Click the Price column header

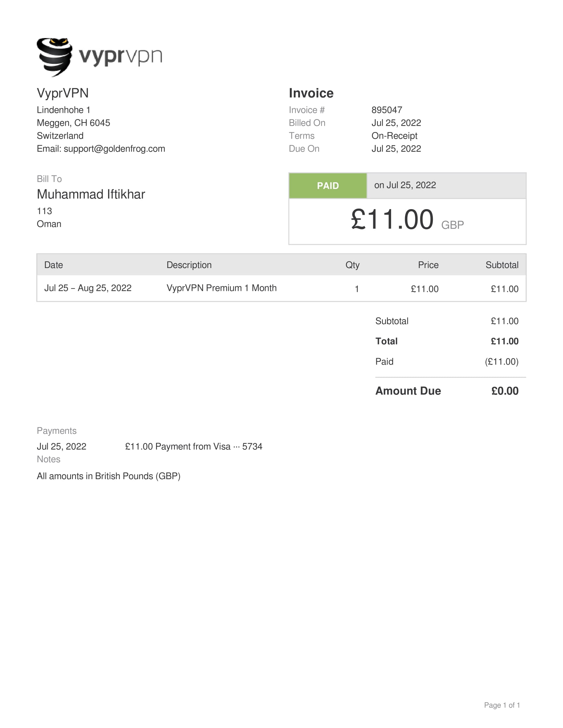[x=428, y=265]
